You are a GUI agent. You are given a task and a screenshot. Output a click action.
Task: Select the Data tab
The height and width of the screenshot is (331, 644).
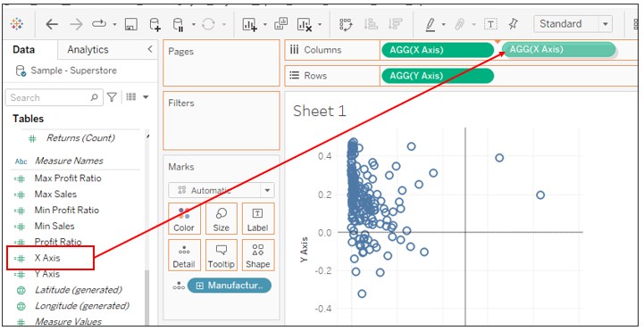24,50
